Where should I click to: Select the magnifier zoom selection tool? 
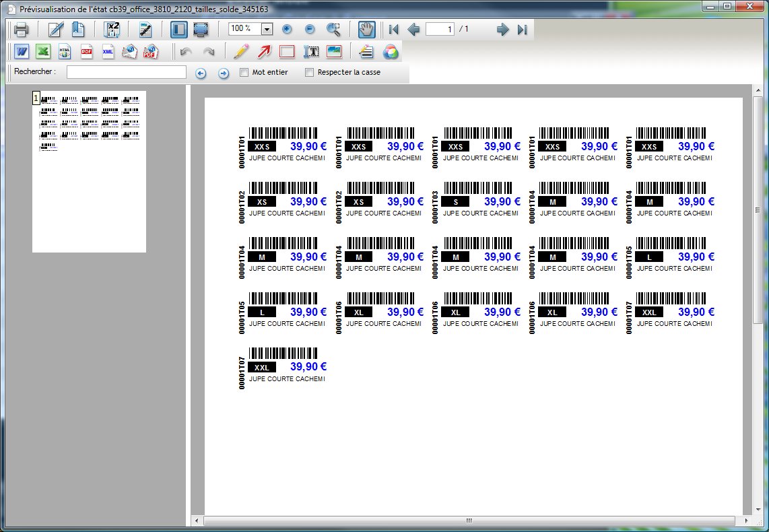point(333,30)
